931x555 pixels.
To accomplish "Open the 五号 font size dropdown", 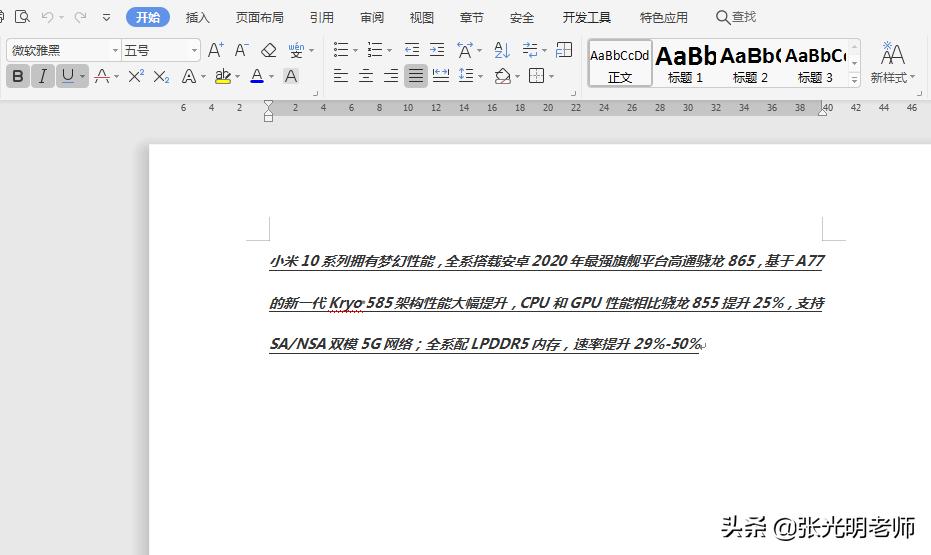I will [x=194, y=50].
